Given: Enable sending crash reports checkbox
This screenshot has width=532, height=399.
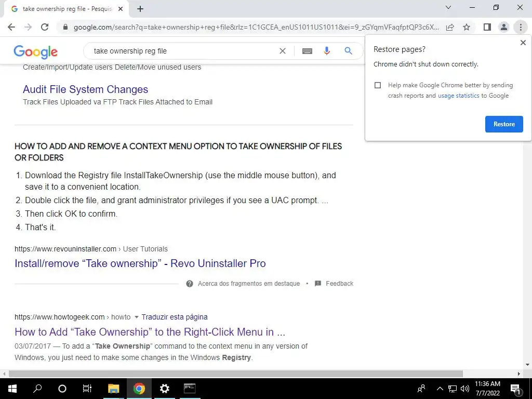Looking at the screenshot, I should coord(378,85).
